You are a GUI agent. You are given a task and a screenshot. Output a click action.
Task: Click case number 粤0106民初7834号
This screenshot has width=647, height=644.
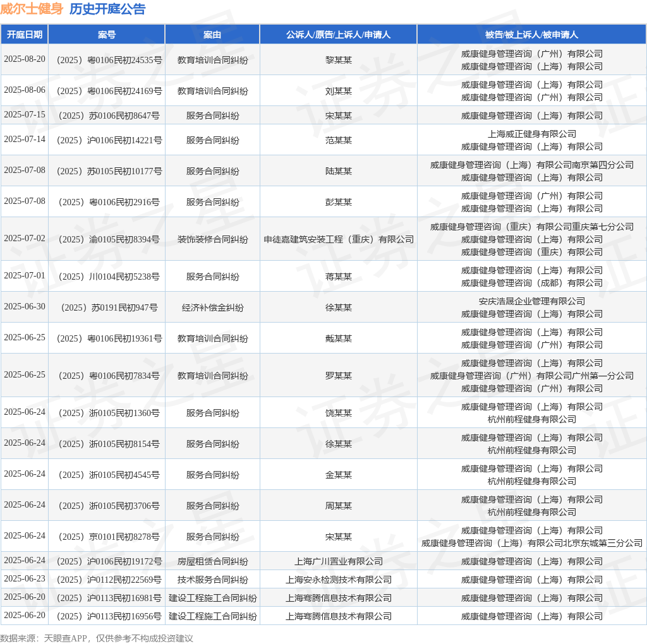109,376
